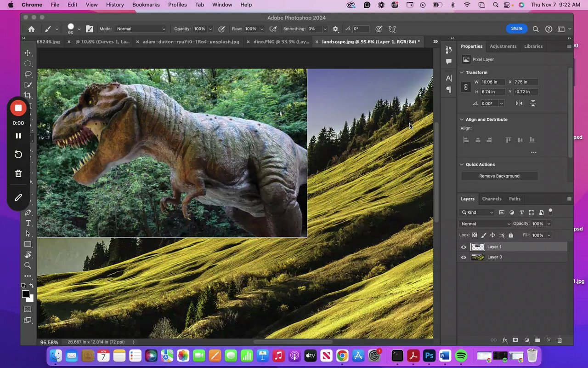The image size is (588, 368).
Task: Select the Horizontal Type tool
Action: 28,223
